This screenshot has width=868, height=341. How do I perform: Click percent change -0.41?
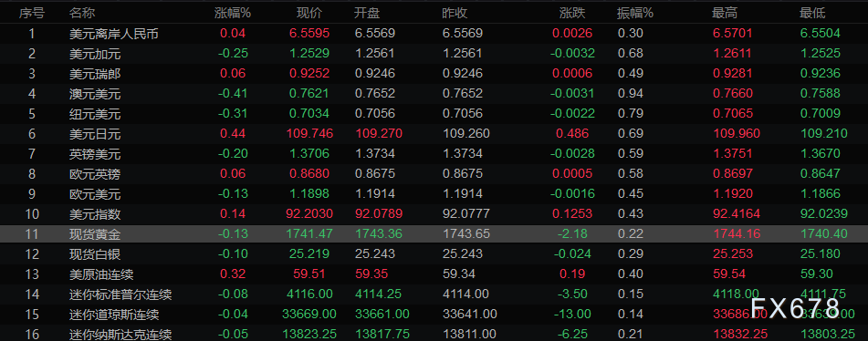click(233, 93)
